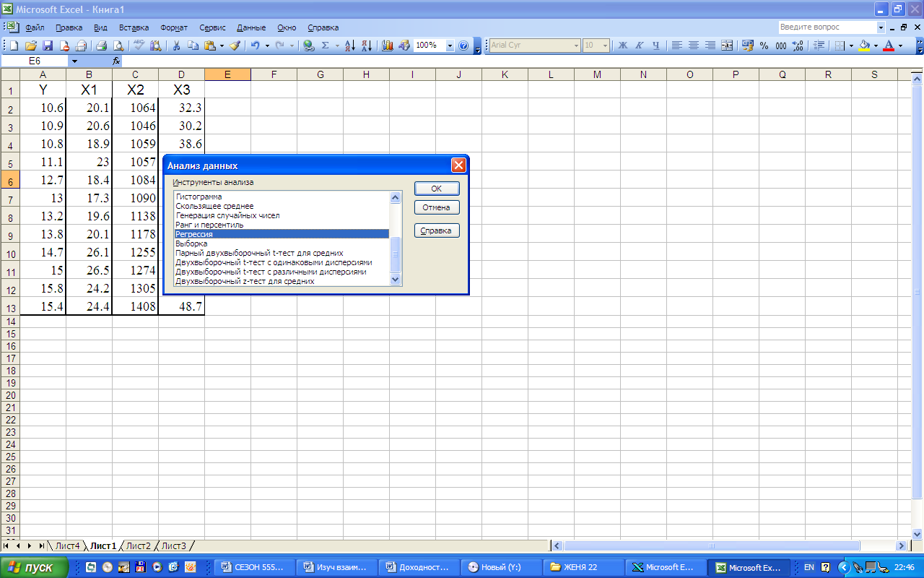Apply bold with the Ж button
Screen dimensions: 924x578
click(x=622, y=46)
